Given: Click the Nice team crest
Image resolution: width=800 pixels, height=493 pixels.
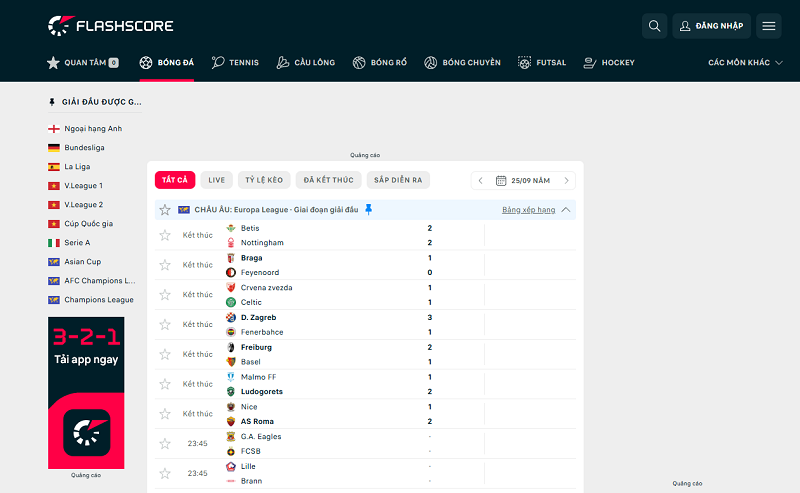Looking at the screenshot, I should [231, 407].
